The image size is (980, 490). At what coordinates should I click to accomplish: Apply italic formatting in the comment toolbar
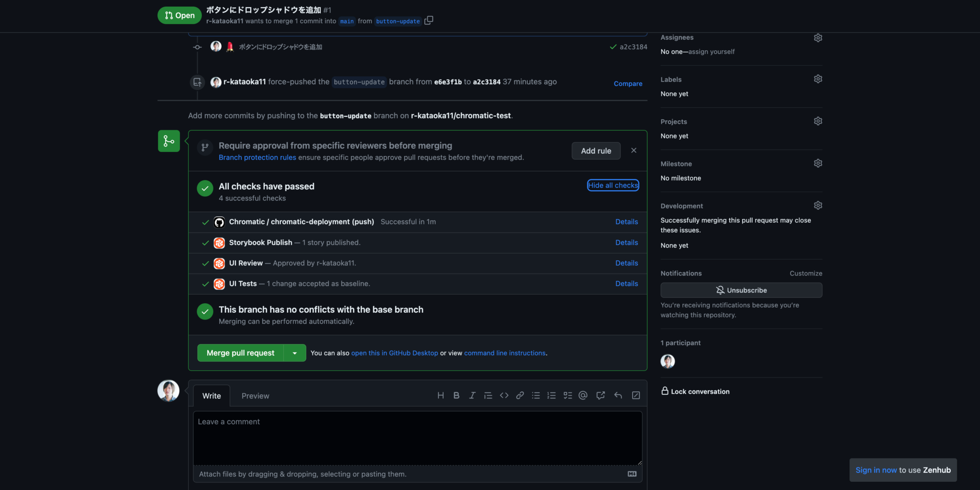point(472,395)
